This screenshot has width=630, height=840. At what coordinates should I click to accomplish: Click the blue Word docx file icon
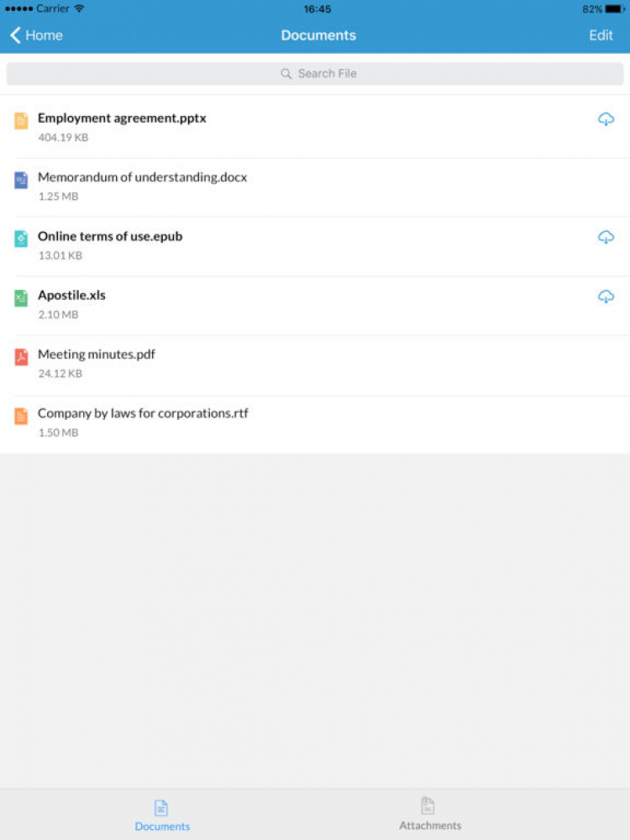pyautogui.click(x=21, y=180)
